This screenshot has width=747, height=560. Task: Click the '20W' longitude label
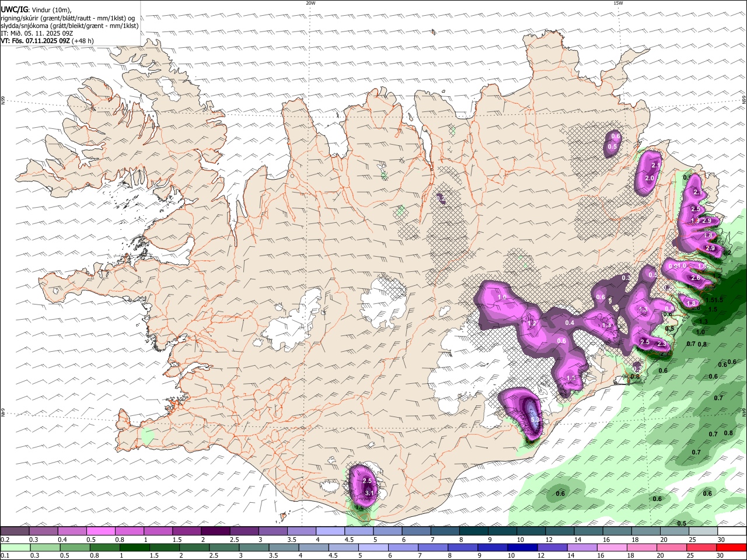click(310, 3)
